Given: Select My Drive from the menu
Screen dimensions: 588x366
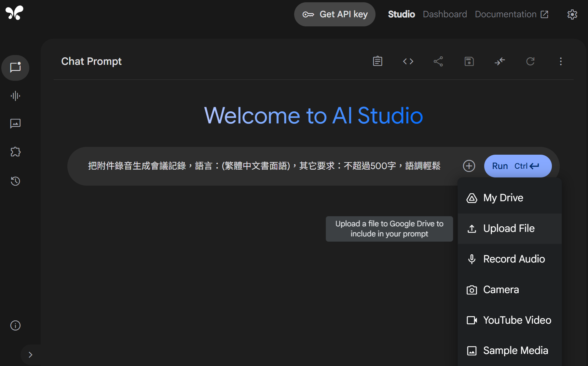Looking at the screenshot, I should point(510,198).
